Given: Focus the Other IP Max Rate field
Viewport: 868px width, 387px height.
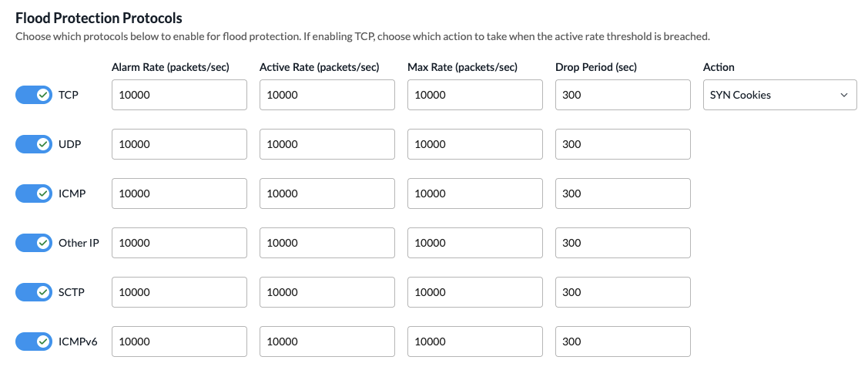Looking at the screenshot, I should point(475,243).
